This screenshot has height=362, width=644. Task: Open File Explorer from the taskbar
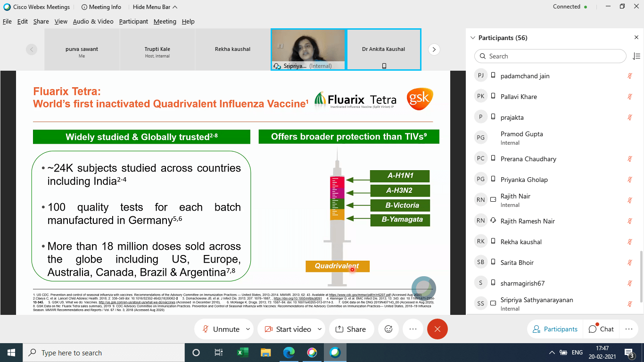point(265,353)
